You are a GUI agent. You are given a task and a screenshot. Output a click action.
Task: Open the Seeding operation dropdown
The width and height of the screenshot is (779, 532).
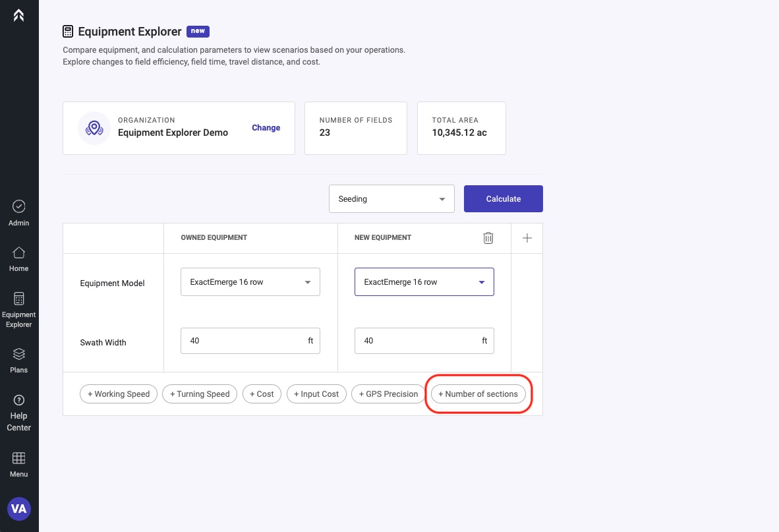(x=391, y=198)
